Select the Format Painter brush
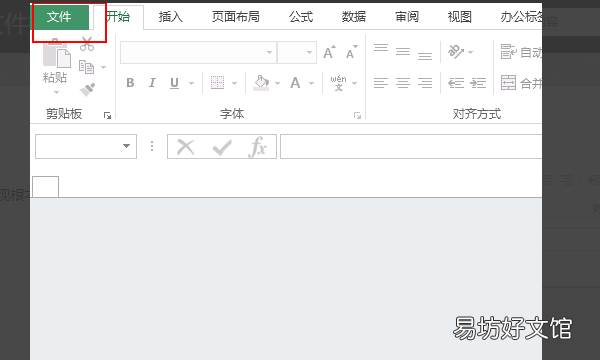The image size is (600, 360). point(87,90)
